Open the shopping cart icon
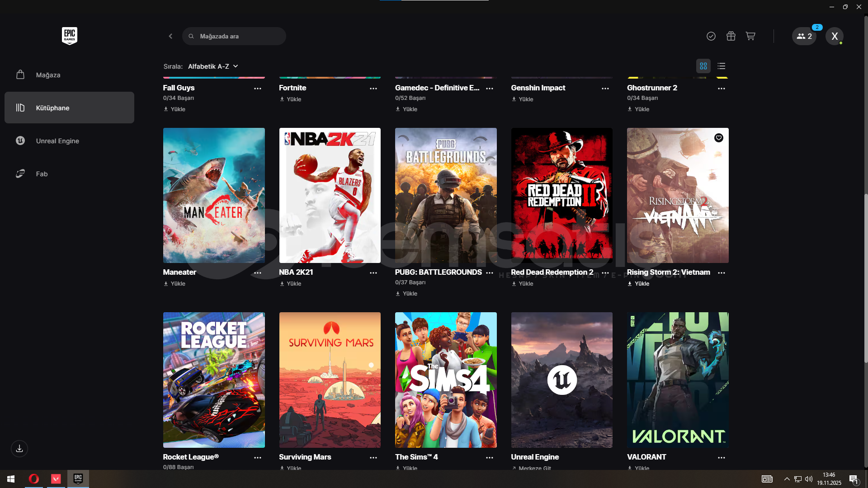The width and height of the screenshot is (868, 488). (x=750, y=36)
